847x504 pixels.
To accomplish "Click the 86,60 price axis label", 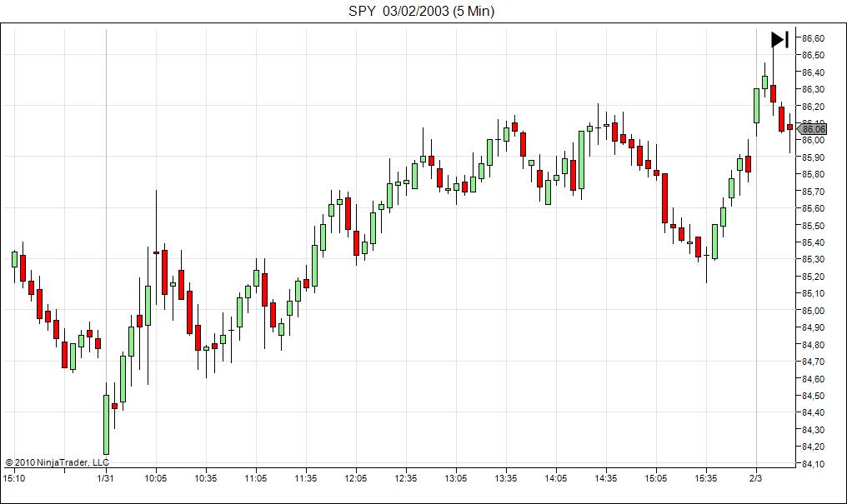I will (x=813, y=38).
